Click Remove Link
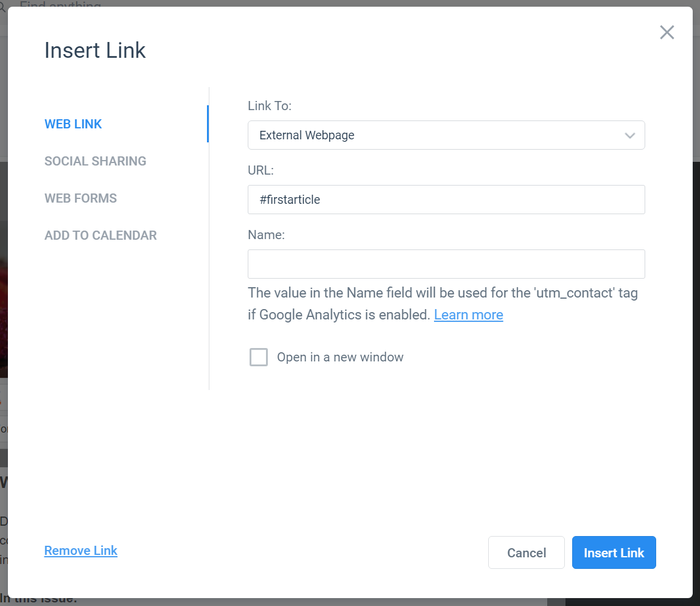 point(81,551)
